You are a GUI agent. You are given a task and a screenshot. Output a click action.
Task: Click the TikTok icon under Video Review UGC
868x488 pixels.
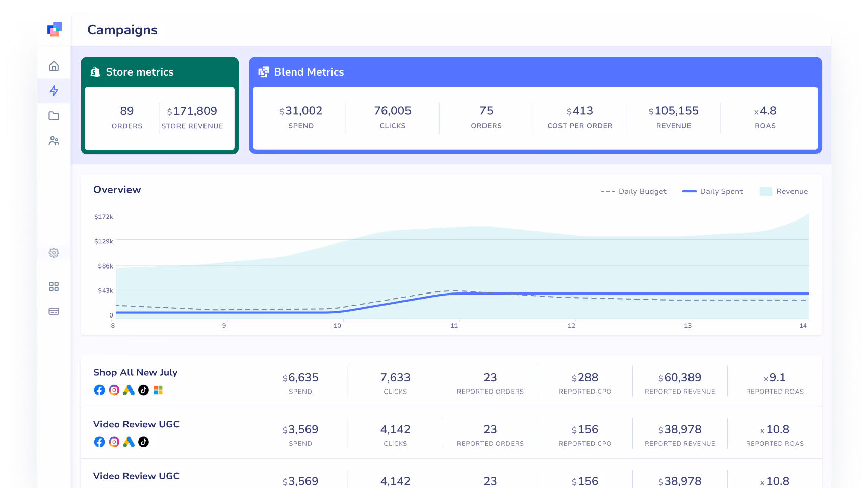(144, 442)
